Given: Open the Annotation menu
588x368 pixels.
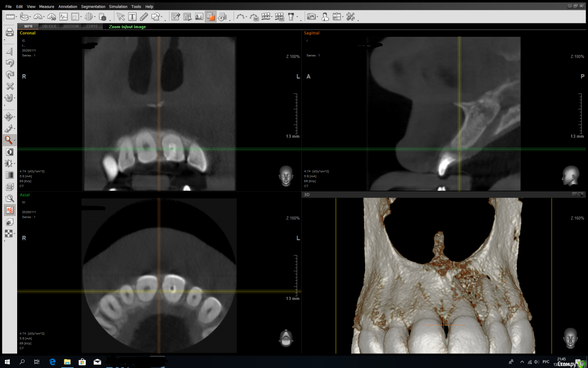Looking at the screenshot, I should (68, 6).
